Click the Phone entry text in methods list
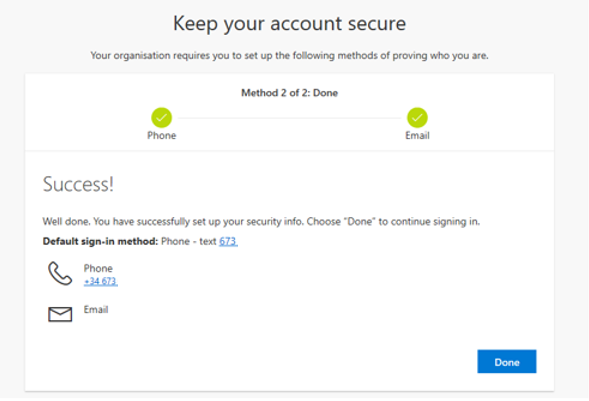 (98, 268)
